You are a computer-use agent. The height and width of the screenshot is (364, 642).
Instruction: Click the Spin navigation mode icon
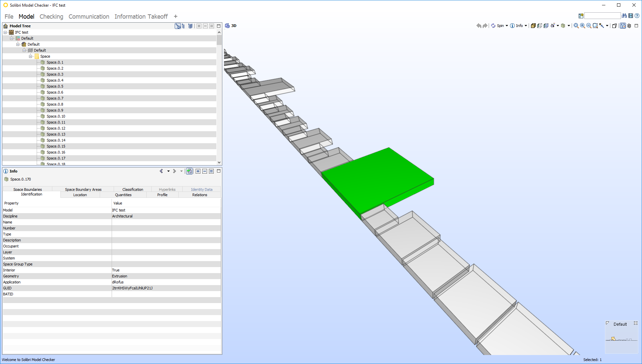[x=493, y=26]
